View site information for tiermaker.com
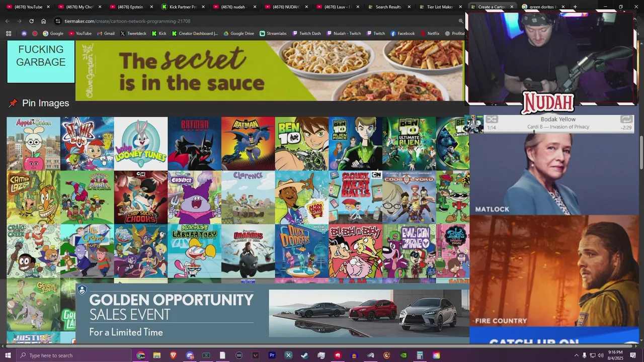 click(x=58, y=21)
